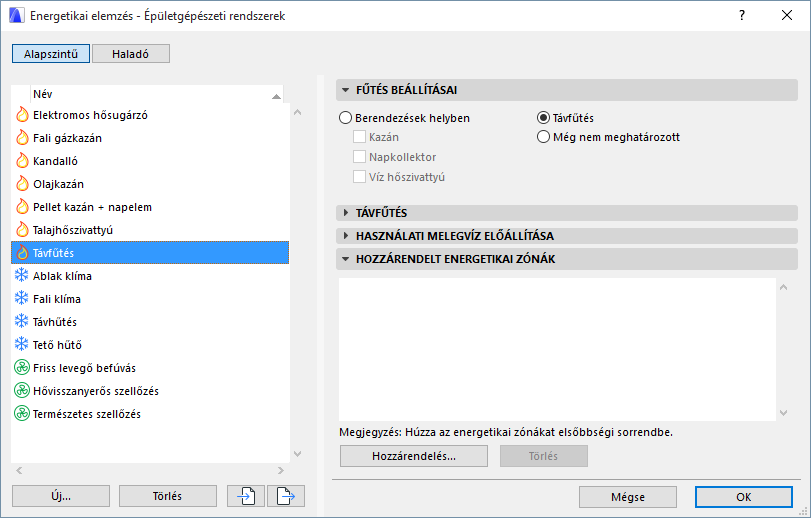Select the Távhűtés list entry
811x518 pixels.
click(150, 322)
